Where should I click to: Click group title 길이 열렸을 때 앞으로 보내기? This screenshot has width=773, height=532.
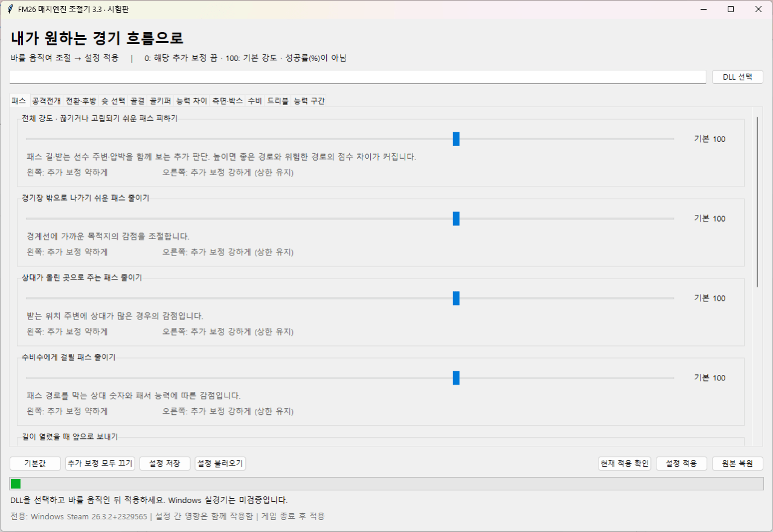[x=69, y=437]
